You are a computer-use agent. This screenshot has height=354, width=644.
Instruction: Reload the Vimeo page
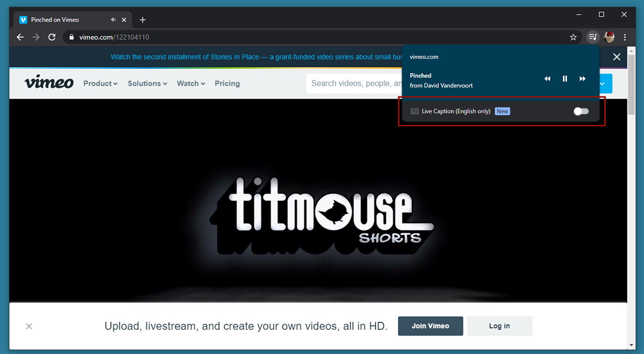pyautogui.click(x=51, y=37)
